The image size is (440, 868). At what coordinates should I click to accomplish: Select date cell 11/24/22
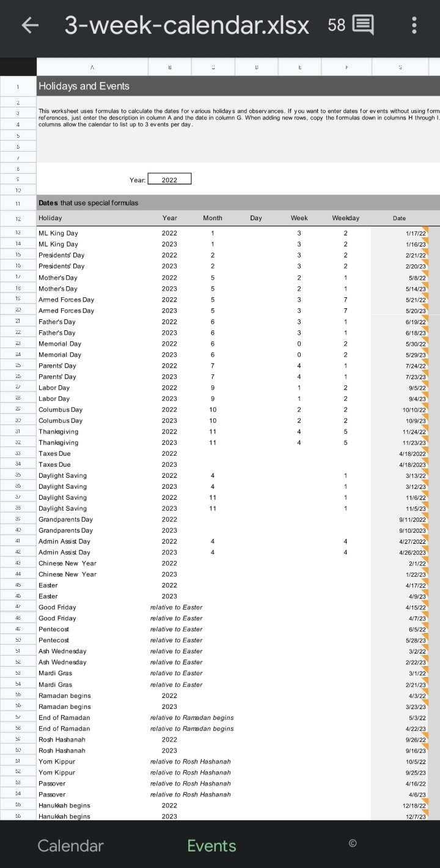[x=400, y=431]
